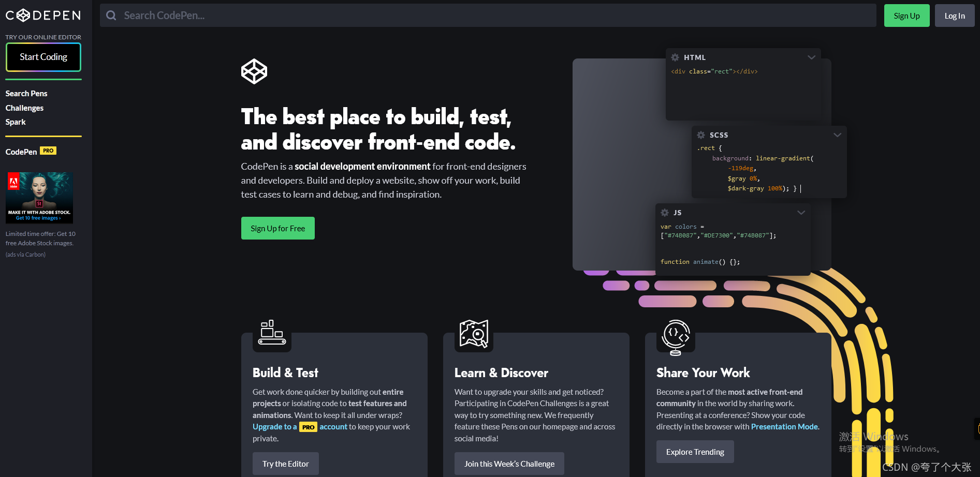Click the PRO badge next to CodePen
Image resolution: width=980 pixels, height=477 pixels.
click(x=48, y=151)
